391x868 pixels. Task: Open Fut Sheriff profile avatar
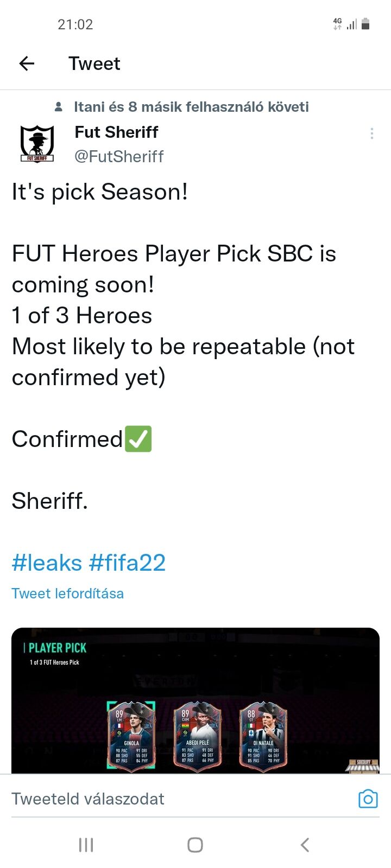[x=37, y=144]
